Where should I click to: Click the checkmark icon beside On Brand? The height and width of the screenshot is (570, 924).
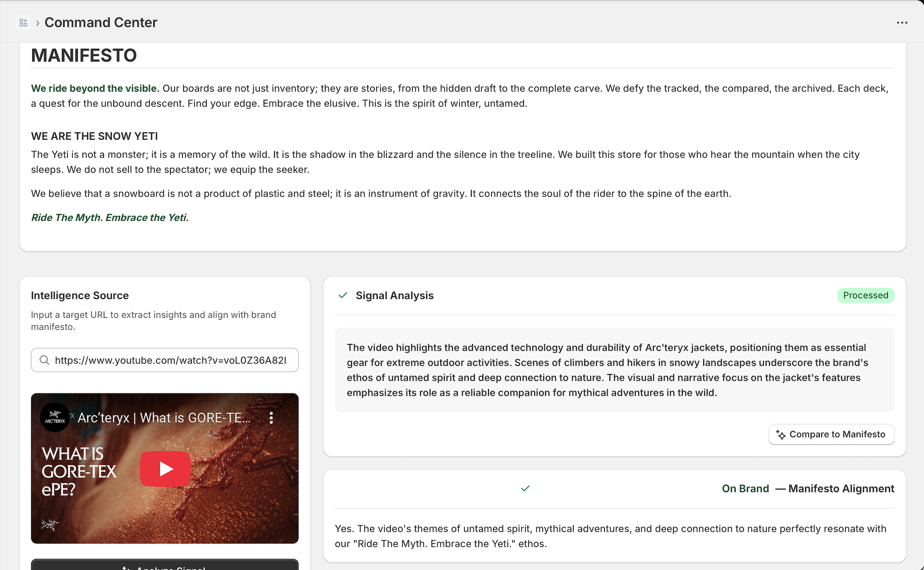(x=525, y=488)
